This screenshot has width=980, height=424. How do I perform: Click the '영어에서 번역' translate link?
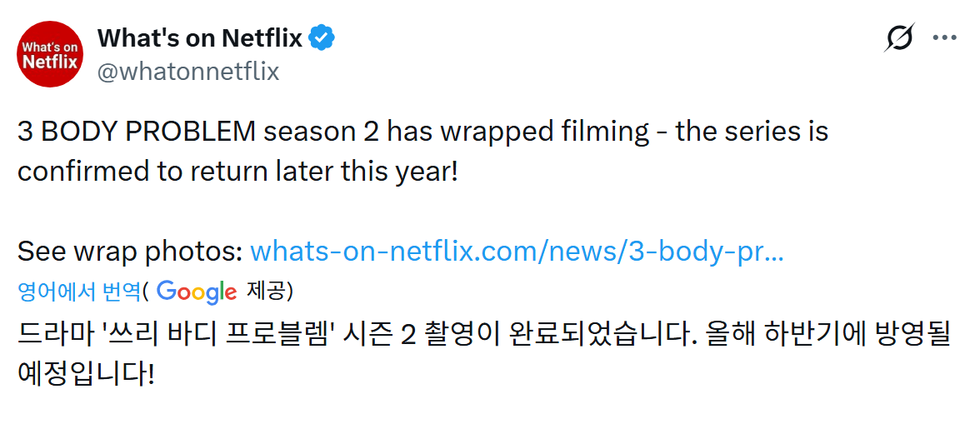pos(79,292)
